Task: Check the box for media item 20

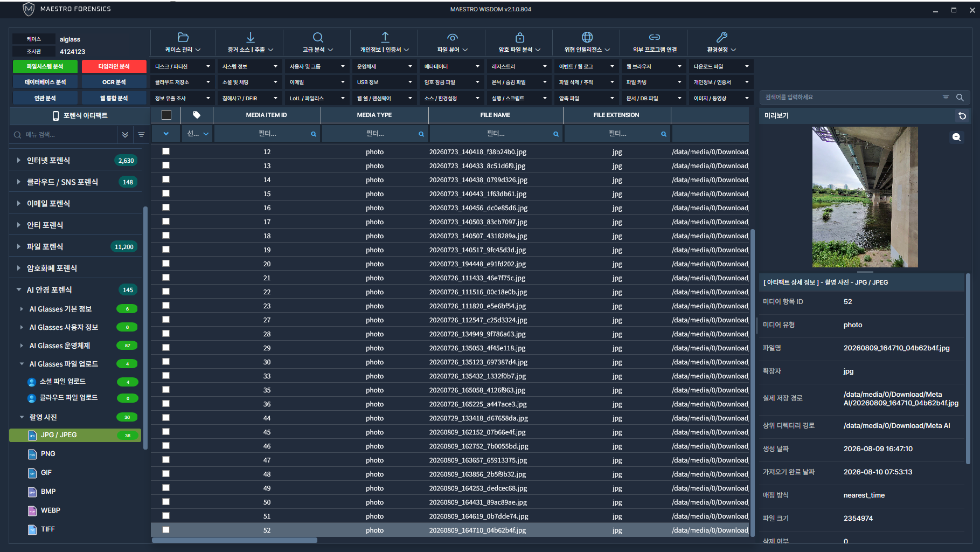Action: [166, 264]
